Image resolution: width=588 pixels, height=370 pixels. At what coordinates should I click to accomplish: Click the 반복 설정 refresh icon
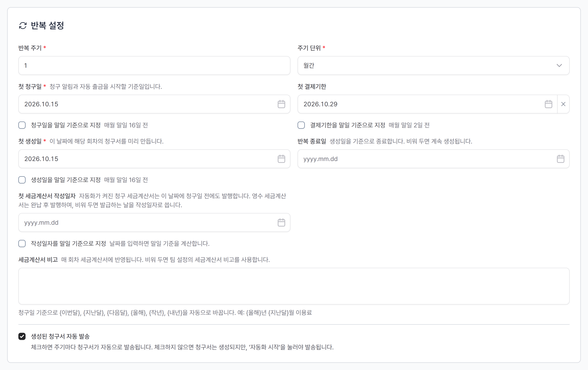point(23,25)
